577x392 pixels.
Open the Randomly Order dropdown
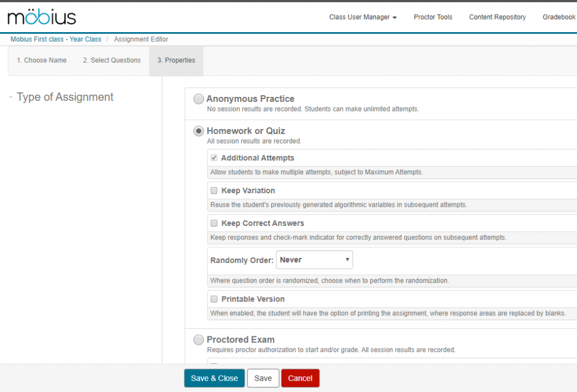coord(314,260)
